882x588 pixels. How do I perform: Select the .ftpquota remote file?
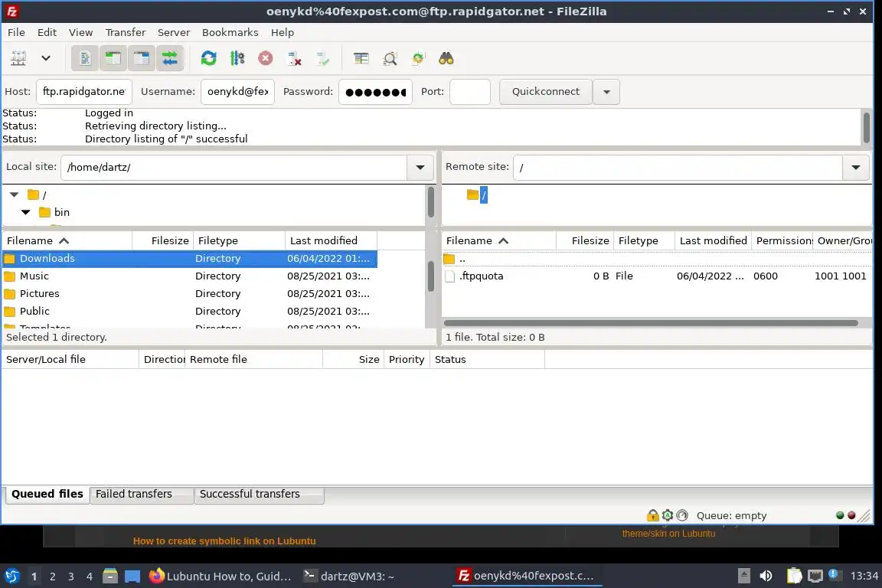657,276
